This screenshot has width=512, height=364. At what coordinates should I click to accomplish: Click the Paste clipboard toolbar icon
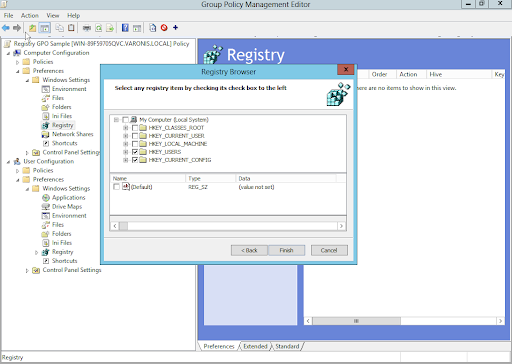[x=71, y=28]
